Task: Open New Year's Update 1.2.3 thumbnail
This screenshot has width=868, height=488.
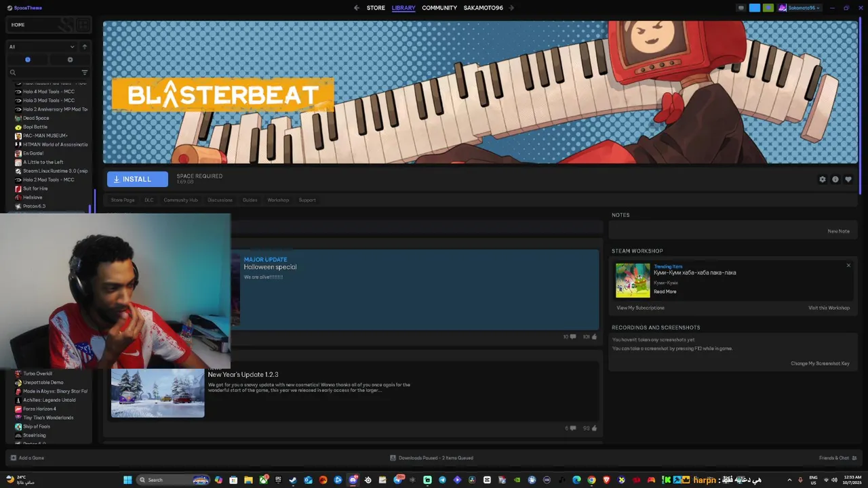Action: pyautogui.click(x=157, y=392)
